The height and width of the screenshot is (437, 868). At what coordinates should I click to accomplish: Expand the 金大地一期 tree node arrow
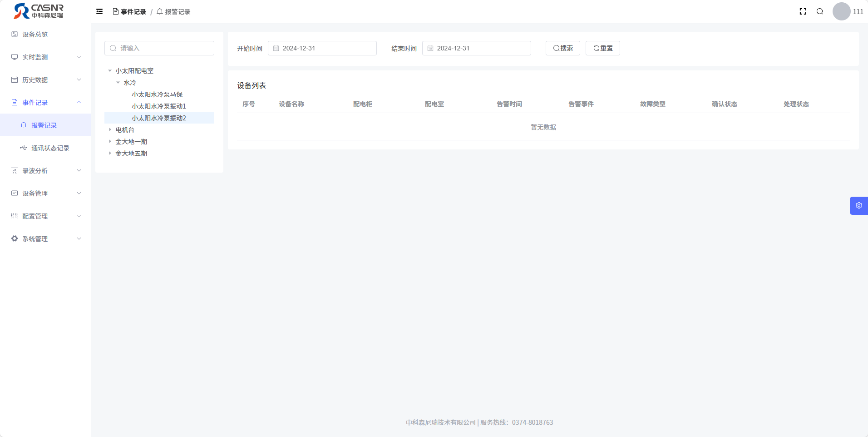(110, 141)
